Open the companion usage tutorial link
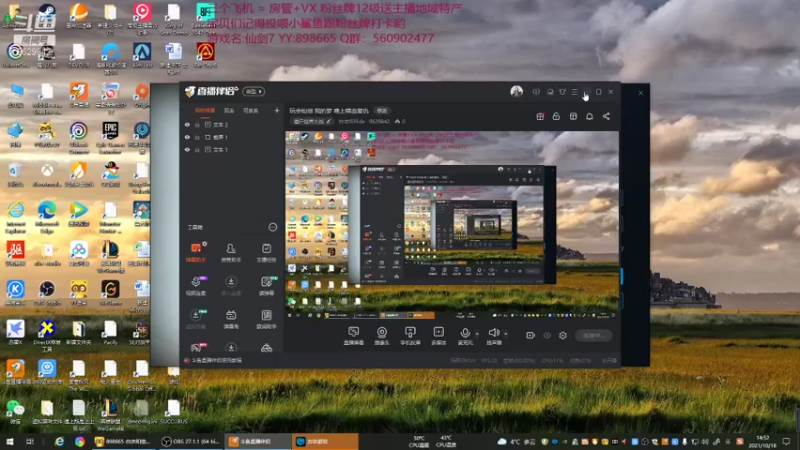 tap(216, 360)
